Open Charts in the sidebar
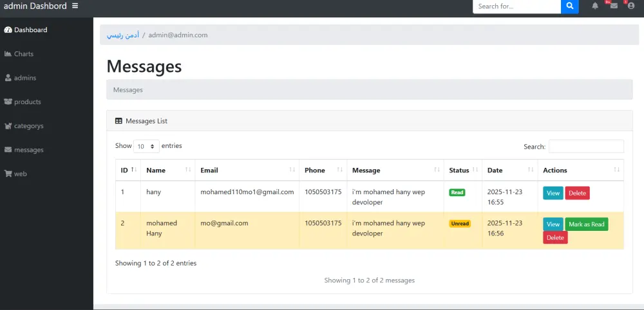 click(x=23, y=54)
